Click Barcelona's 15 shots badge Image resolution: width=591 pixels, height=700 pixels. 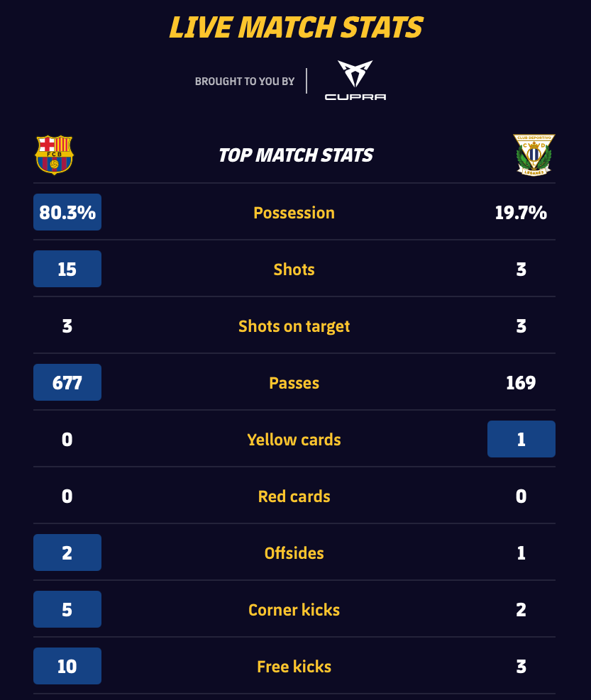67,269
